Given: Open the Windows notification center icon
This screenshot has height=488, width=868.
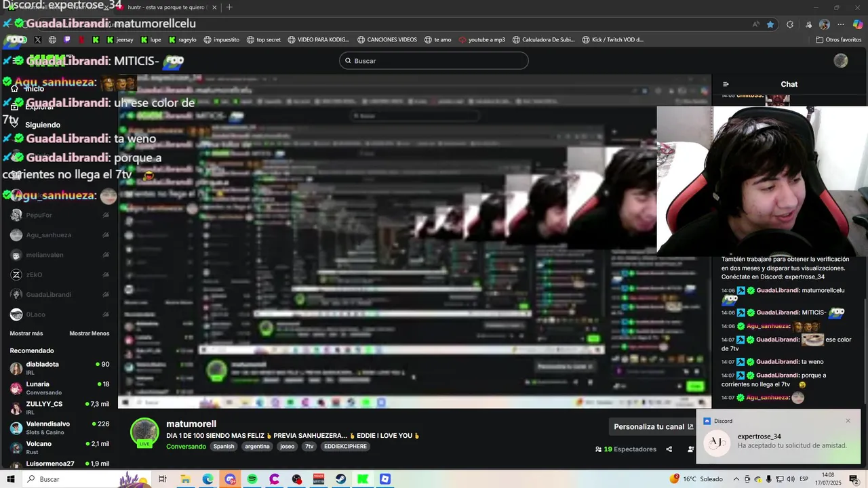Looking at the screenshot, I should pos(854,479).
